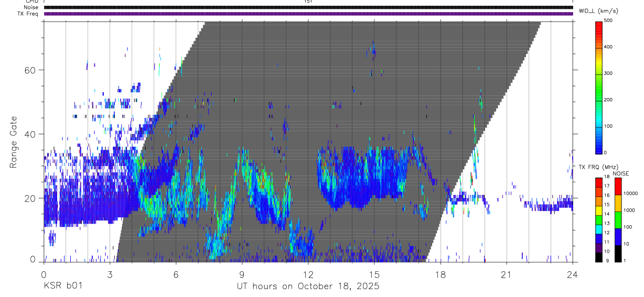The width and height of the screenshot is (644, 297).
Task: Click the "KSR b01" radar beam label
Action: pos(62,286)
